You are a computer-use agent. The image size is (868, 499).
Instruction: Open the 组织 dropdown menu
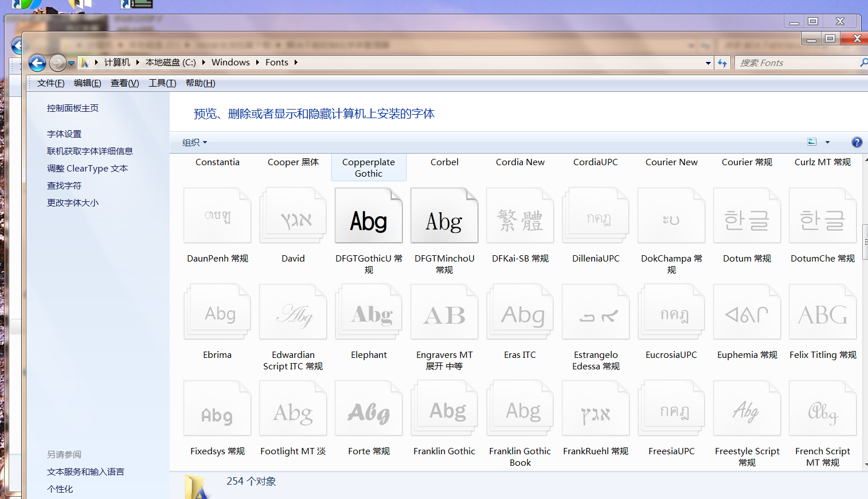pos(194,142)
